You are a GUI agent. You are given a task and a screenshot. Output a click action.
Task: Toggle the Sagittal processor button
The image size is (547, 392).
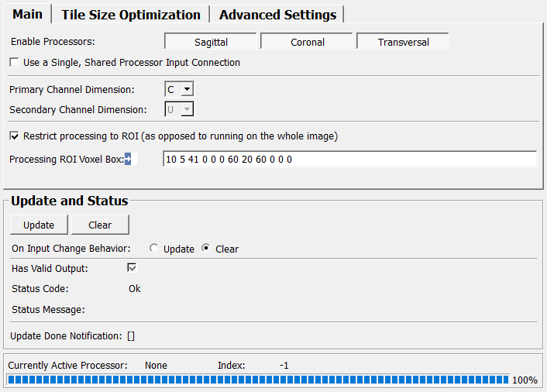(x=211, y=42)
